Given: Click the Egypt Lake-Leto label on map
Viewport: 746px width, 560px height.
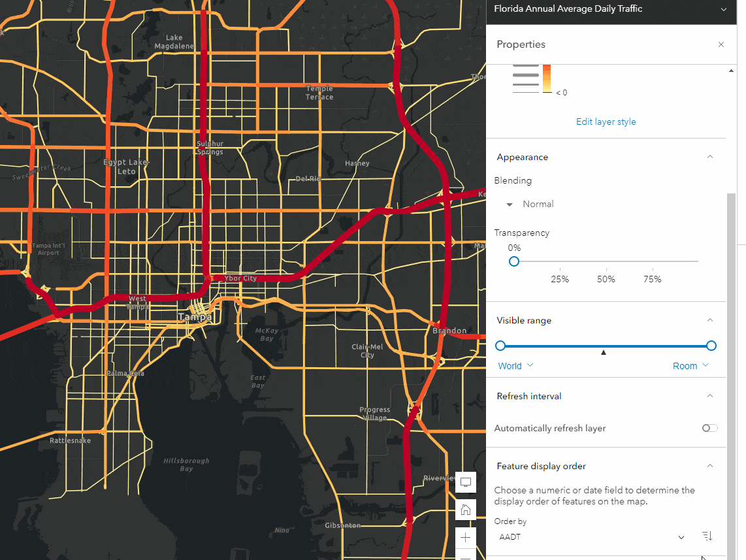Looking at the screenshot, I should tap(127, 167).
